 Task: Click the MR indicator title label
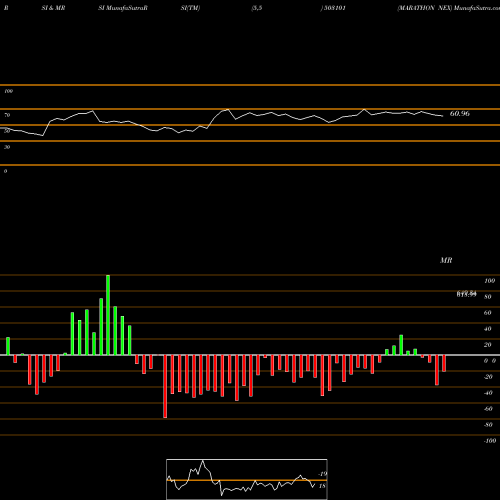(x=446, y=260)
